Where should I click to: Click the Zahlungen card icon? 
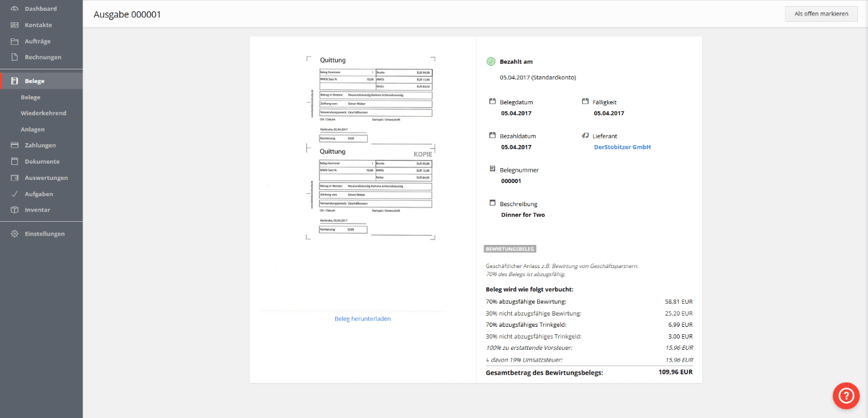click(x=14, y=146)
